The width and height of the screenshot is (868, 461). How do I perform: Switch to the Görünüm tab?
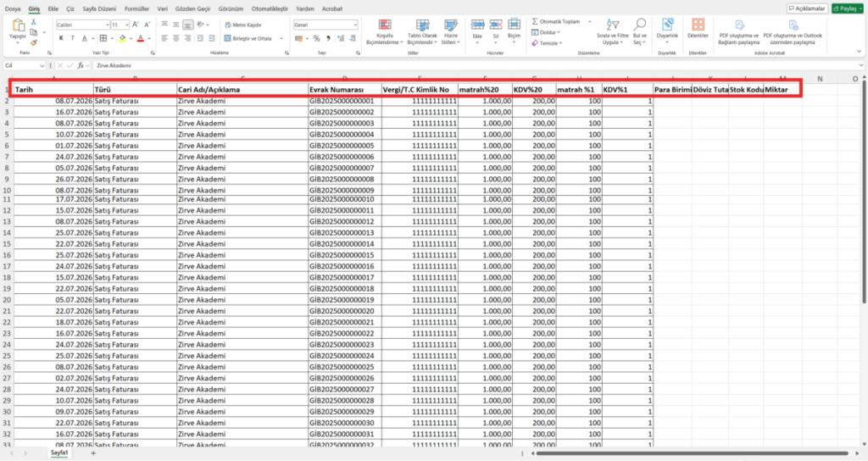tap(231, 8)
